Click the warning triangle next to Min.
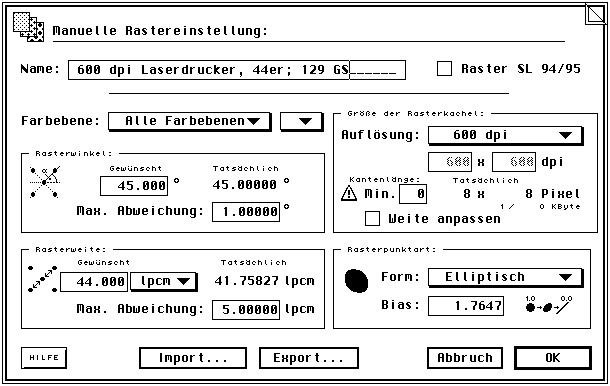This screenshot has height=386, width=610. [x=349, y=193]
